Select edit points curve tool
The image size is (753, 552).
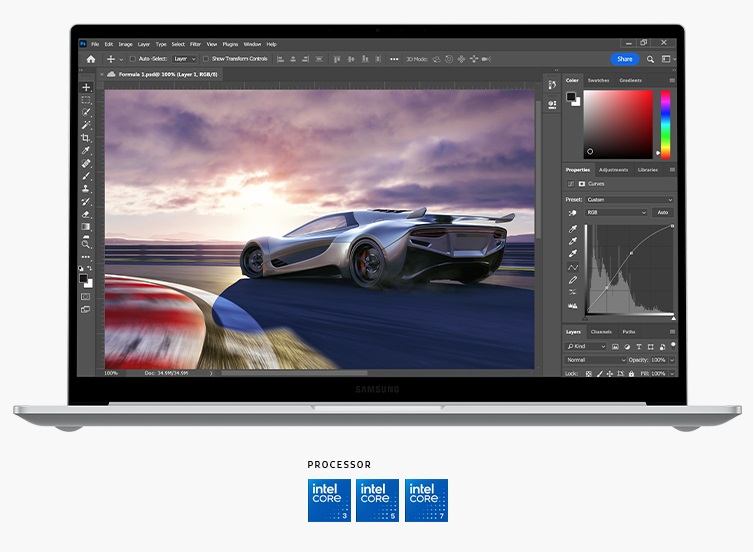click(x=573, y=267)
